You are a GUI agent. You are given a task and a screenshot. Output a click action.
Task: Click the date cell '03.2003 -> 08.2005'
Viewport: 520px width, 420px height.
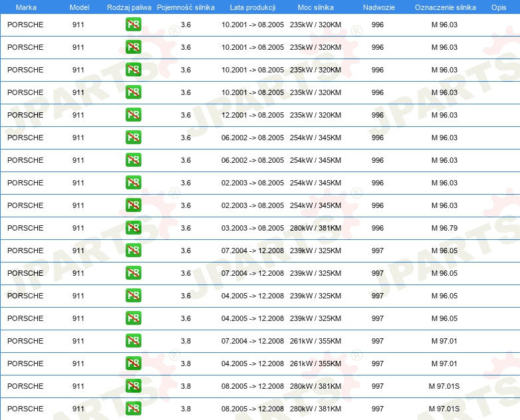coord(253,228)
